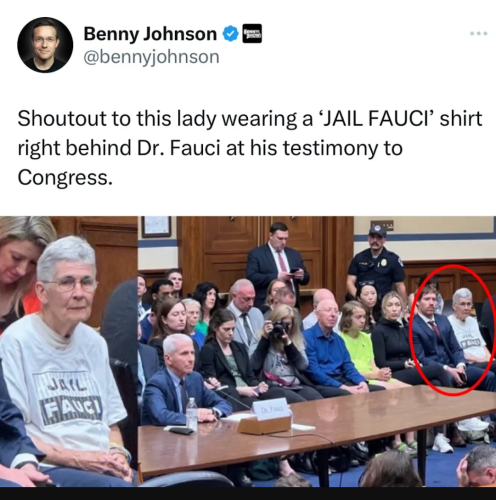Click the black affiliate badge beside the name
This screenshot has height=500, width=496.
252,34
